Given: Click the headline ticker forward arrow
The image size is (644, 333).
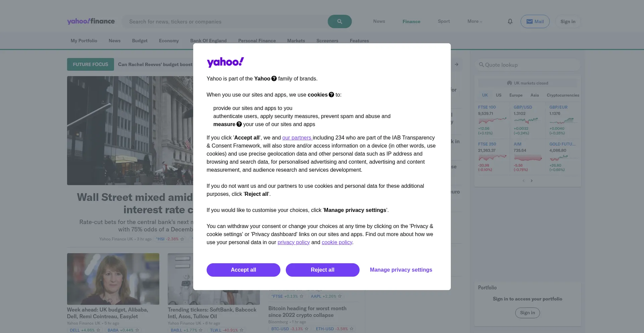Looking at the screenshot, I should click(457, 64).
